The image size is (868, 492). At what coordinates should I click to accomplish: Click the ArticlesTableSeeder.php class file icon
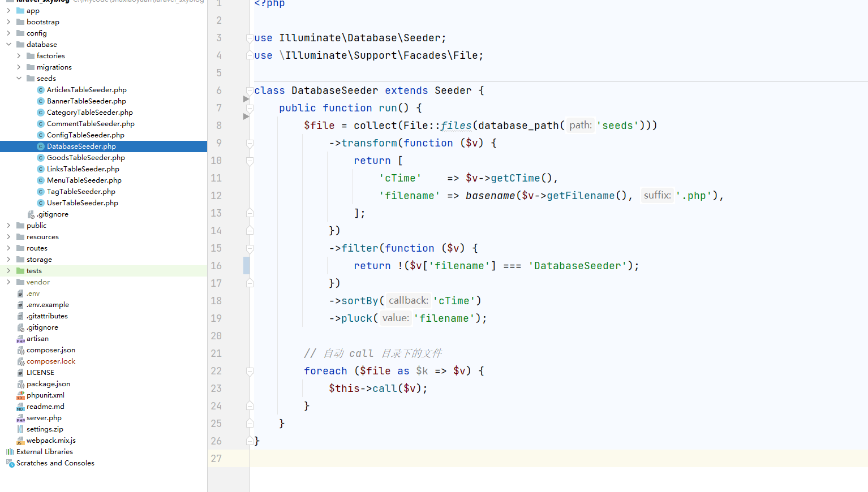click(41, 90)
